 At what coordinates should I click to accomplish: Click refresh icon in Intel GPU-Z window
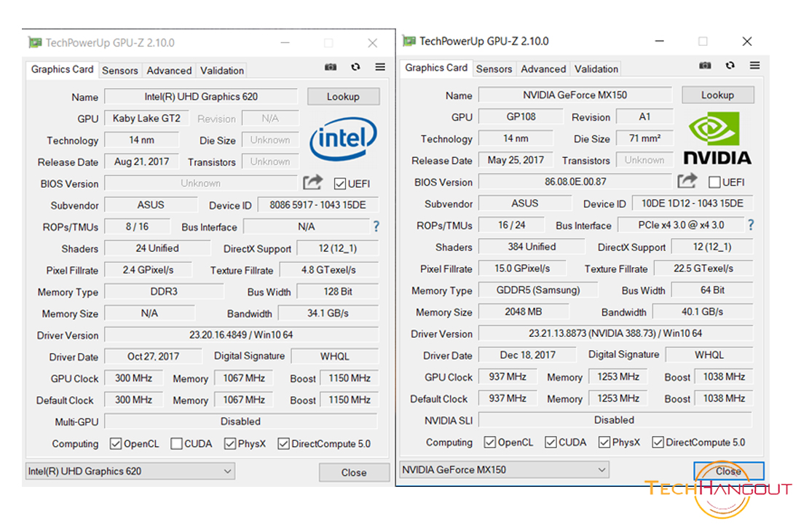(355, 67)
